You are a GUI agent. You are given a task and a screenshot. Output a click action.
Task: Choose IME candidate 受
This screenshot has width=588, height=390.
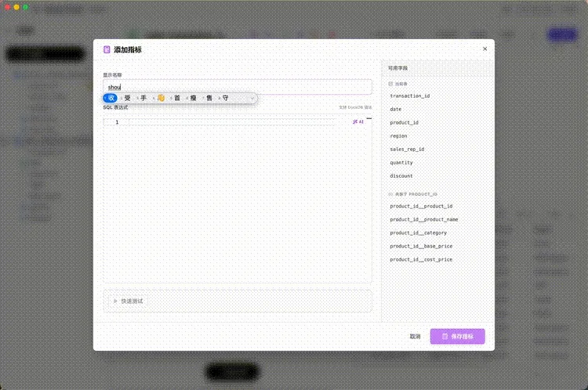tap(127, 98)
